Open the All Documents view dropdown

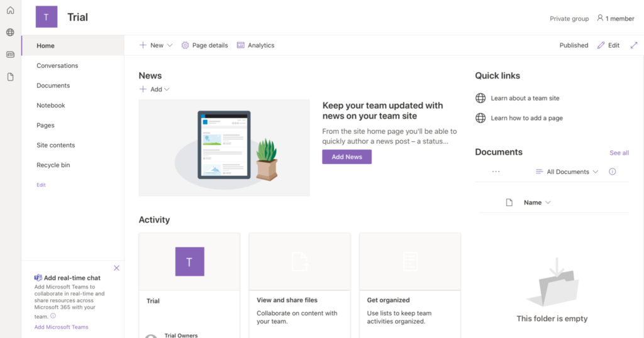[x=567, y=172]
